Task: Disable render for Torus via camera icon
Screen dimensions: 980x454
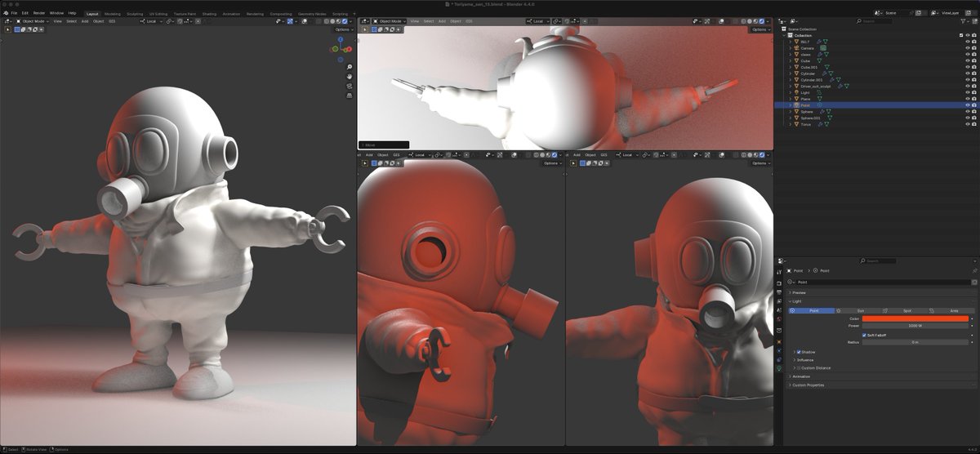Action: (974, 124)
